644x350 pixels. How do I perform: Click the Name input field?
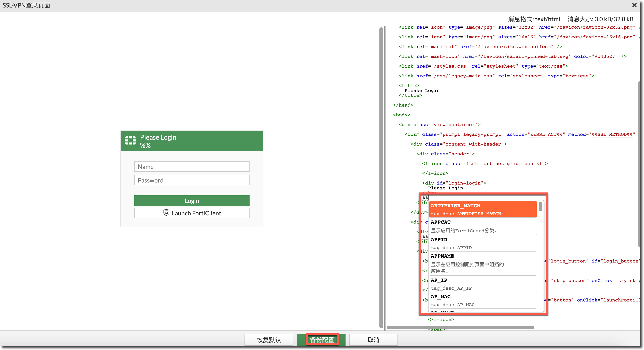tap(192, 167)
